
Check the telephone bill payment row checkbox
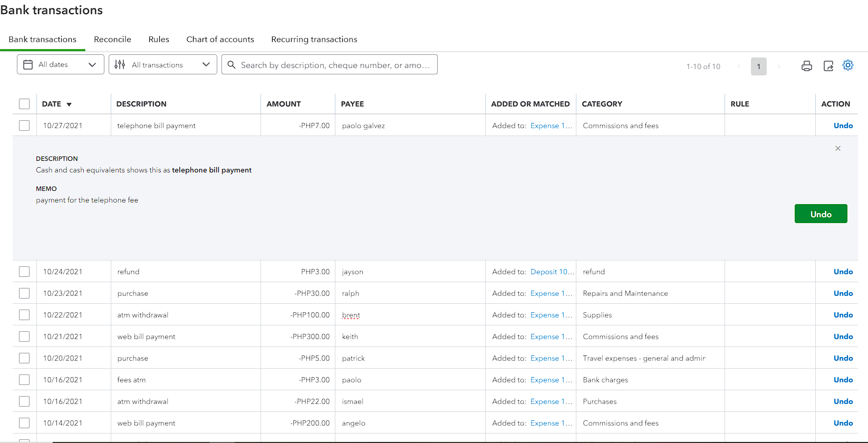point(24,126)
